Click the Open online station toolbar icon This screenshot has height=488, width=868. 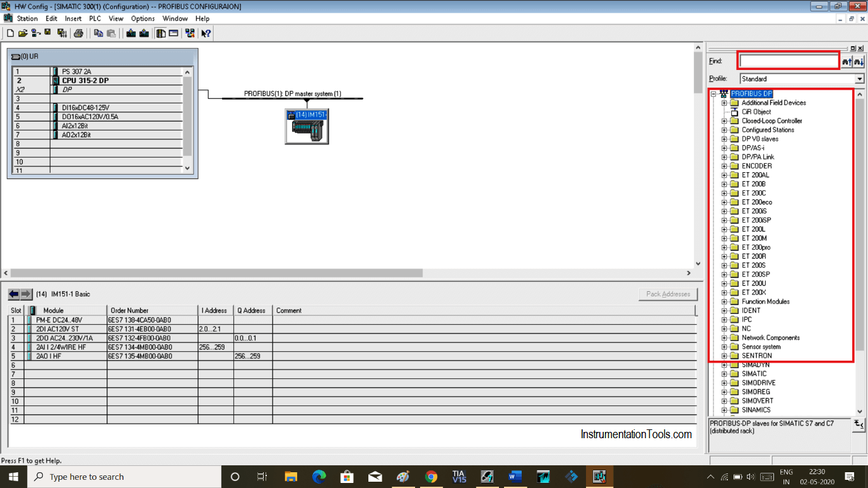point(35,33)
